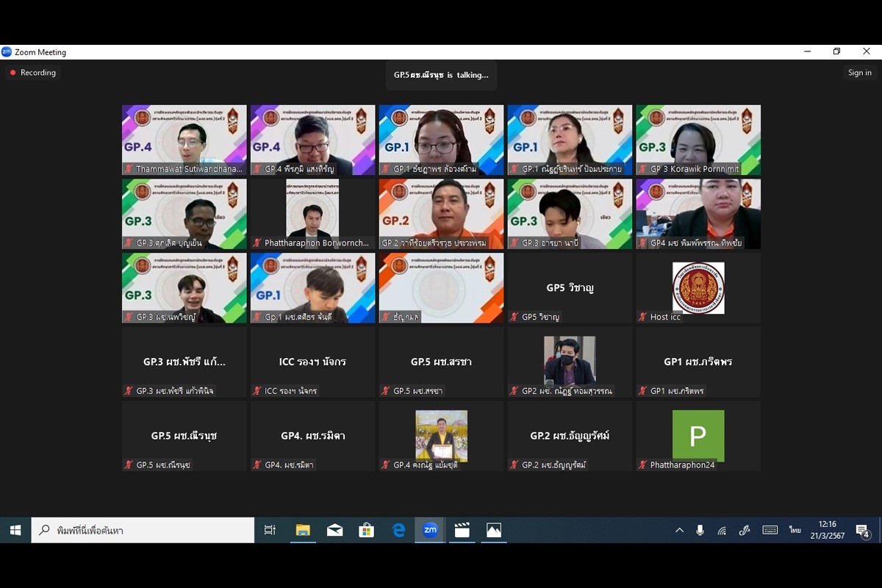Click the red Recording indicator
The height and width of the screenshot is (588, 882).
pyautogui.click(x=33, y=73)
